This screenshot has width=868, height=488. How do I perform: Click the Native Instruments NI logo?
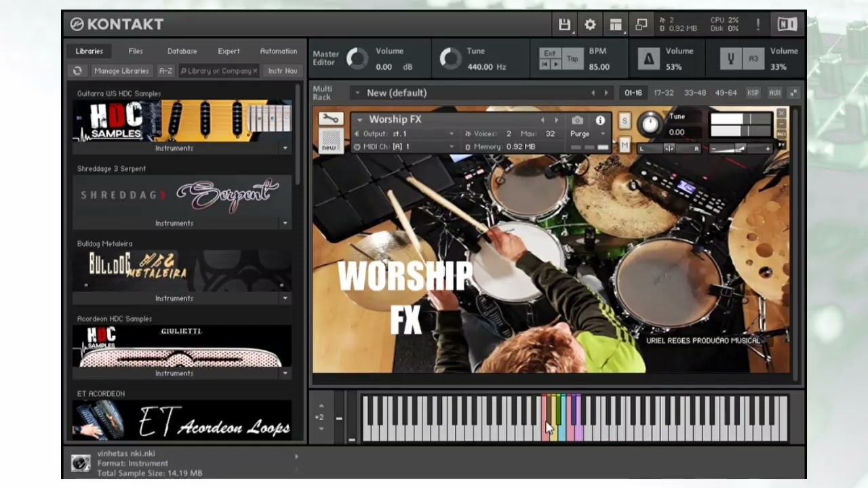[x=787, y=24]
